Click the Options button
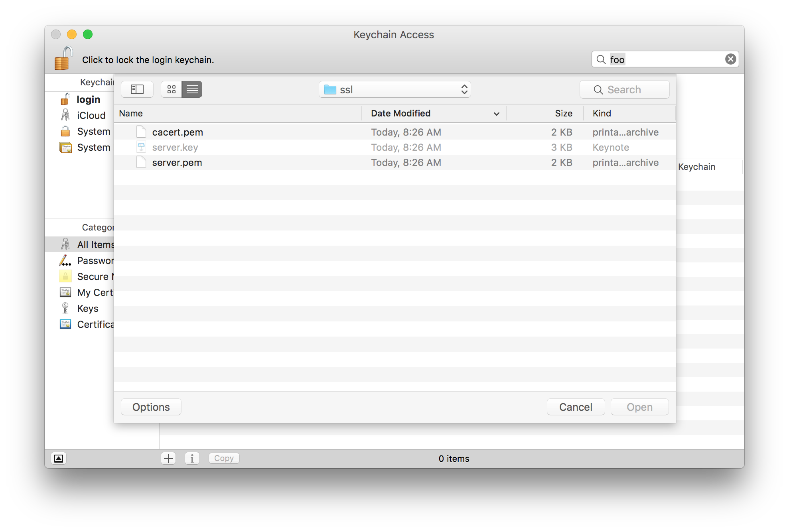Image resolution: width=789 pixels, height=532 pixels. [151, 407]
